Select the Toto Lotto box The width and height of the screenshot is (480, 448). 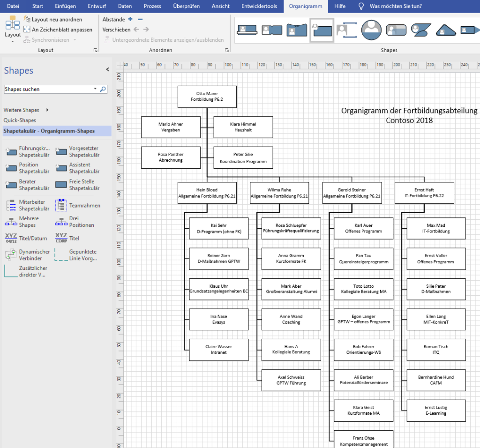point(363,289)
